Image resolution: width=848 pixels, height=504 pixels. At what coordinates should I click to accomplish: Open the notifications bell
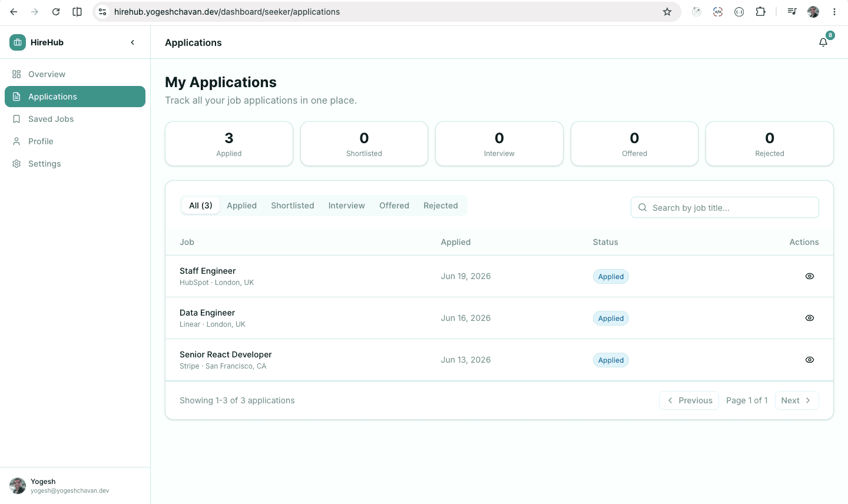click(823, 42)
